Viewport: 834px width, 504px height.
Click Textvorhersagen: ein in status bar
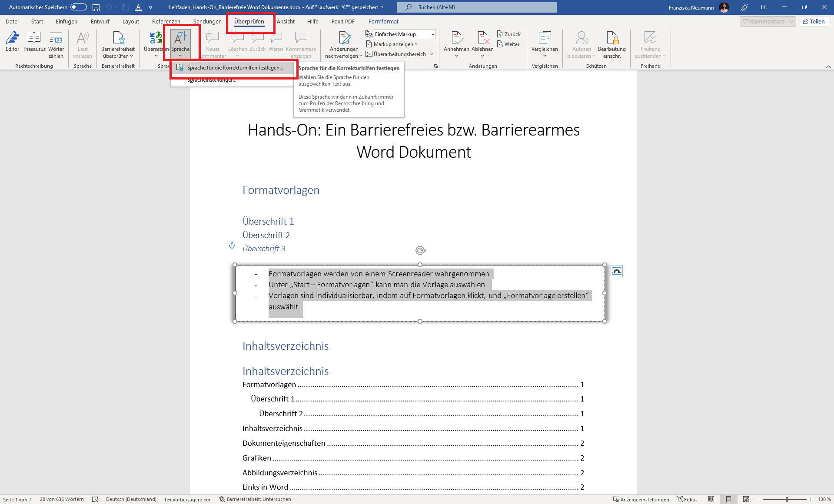(187, 499)
